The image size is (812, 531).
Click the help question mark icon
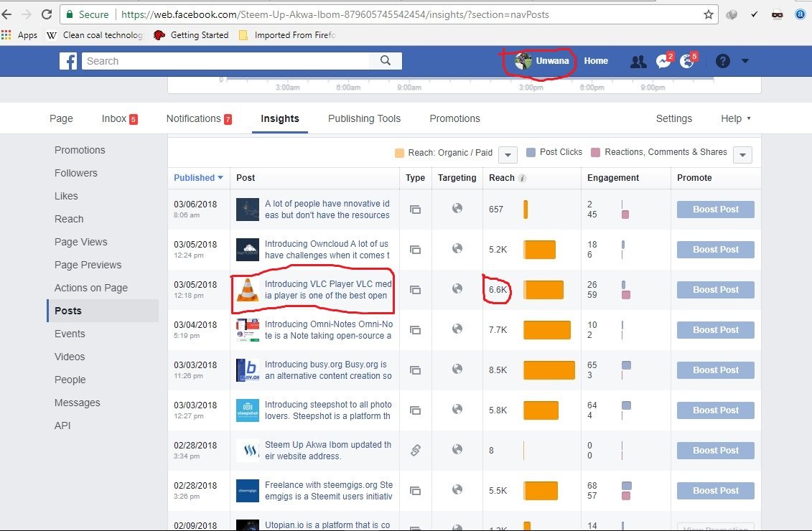click(722, 61)
